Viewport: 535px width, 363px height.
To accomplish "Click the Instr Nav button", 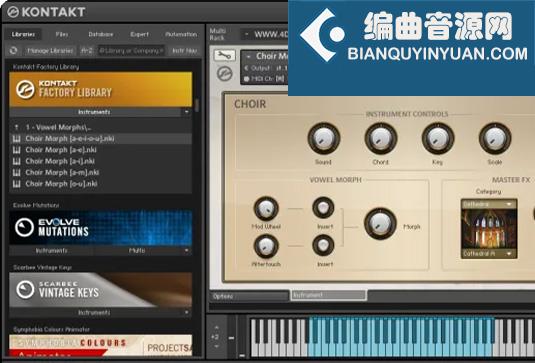I will 185,50.
